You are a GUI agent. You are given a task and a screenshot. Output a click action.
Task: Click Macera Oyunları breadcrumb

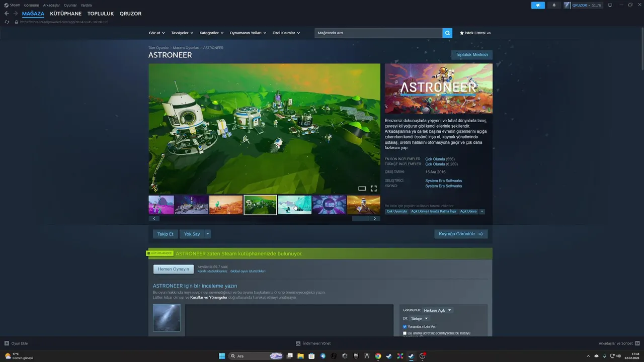[186, 48]
